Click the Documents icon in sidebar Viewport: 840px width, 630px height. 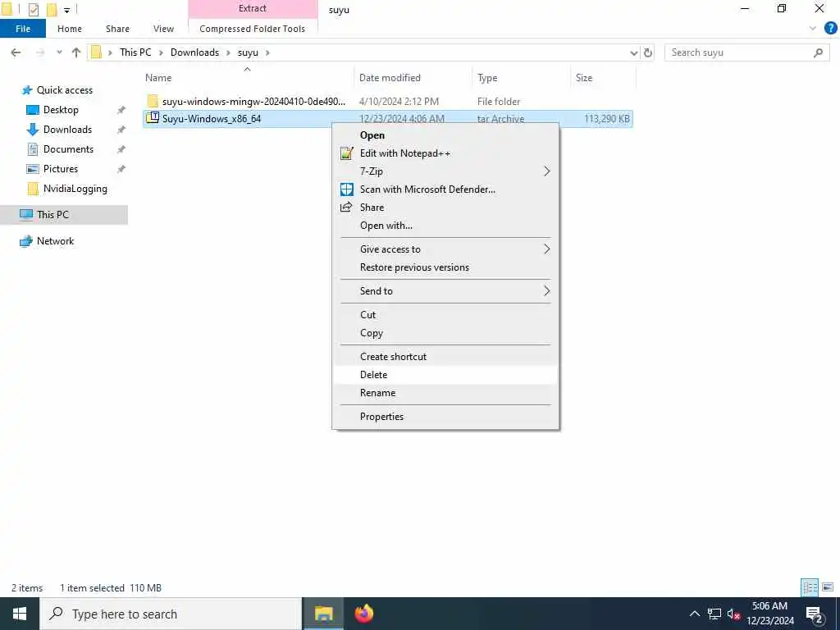(x=33, y=149)
